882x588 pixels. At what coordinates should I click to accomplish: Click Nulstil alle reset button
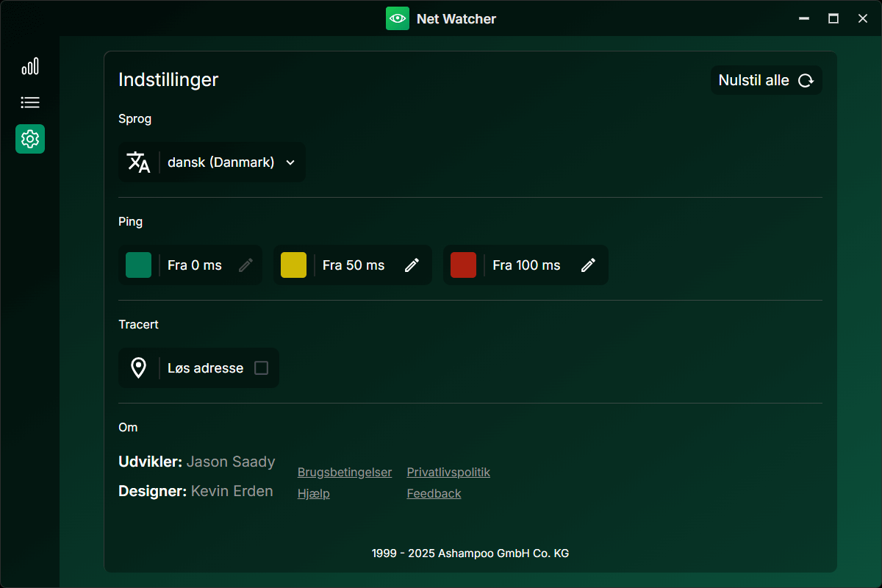(767, 80)
